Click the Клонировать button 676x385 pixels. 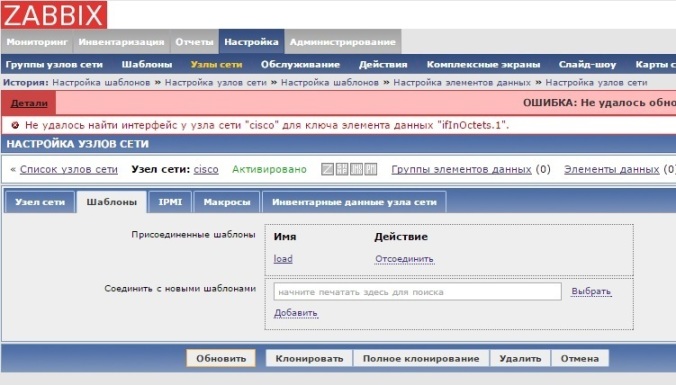pyautogui.click(x=309, y=358)
